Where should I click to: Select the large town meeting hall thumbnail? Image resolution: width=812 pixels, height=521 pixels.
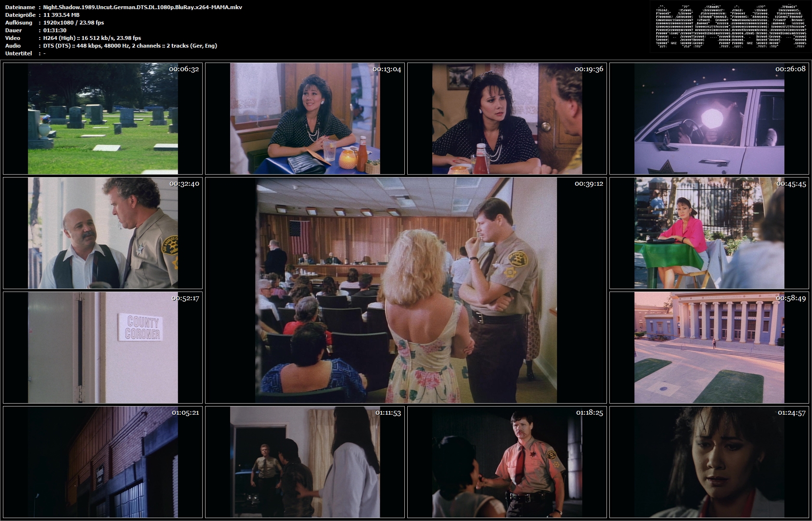click(406, 290)
